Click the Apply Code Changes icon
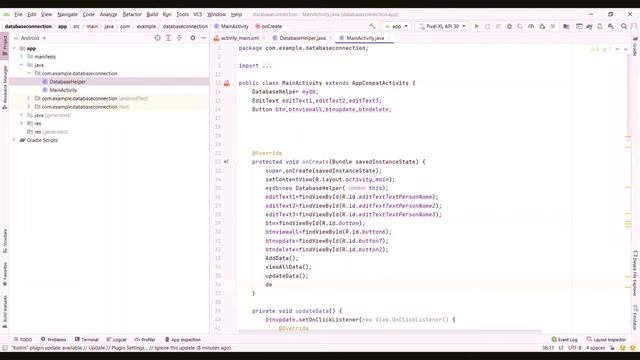The image size is (640, 360). tap(498, 26)
